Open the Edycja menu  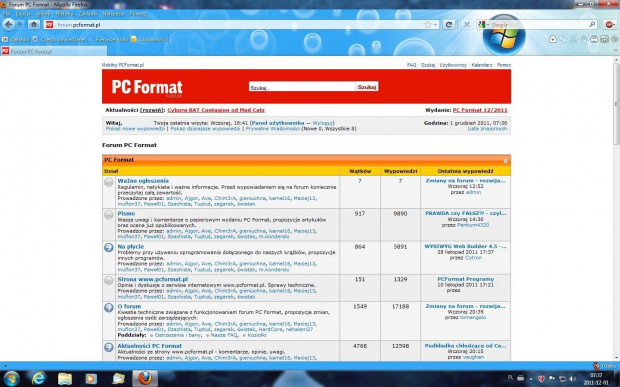pos(23,14)
